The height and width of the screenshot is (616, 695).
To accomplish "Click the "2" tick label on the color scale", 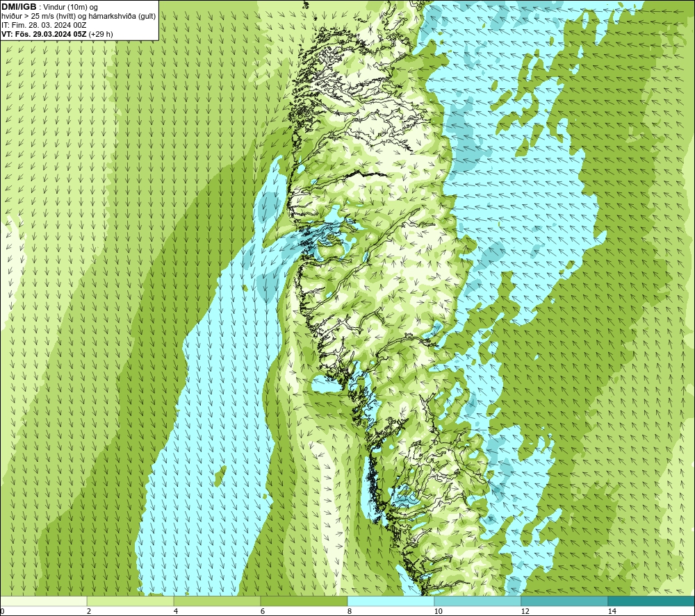I will [x=89, y=611].
